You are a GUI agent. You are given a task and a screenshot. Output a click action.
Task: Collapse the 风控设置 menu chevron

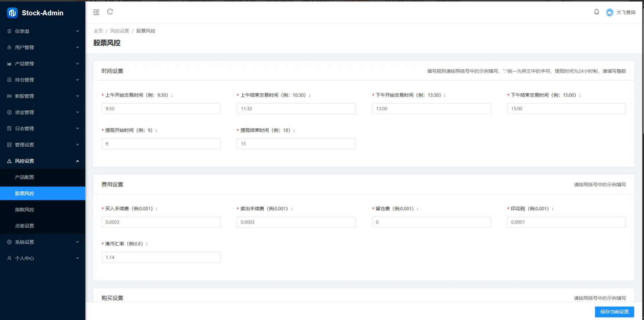78,161
